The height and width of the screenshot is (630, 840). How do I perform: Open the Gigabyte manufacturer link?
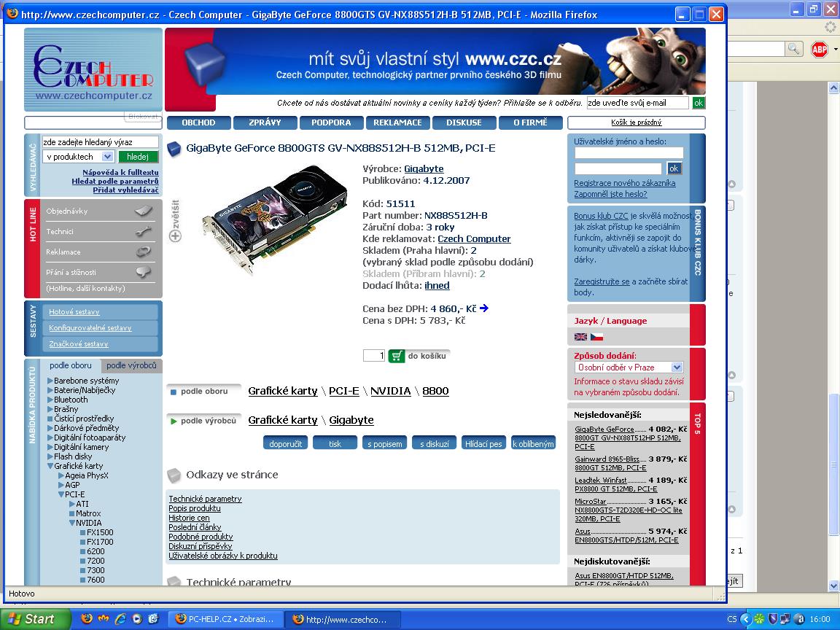pyautogui.click(x=424, y=168)
